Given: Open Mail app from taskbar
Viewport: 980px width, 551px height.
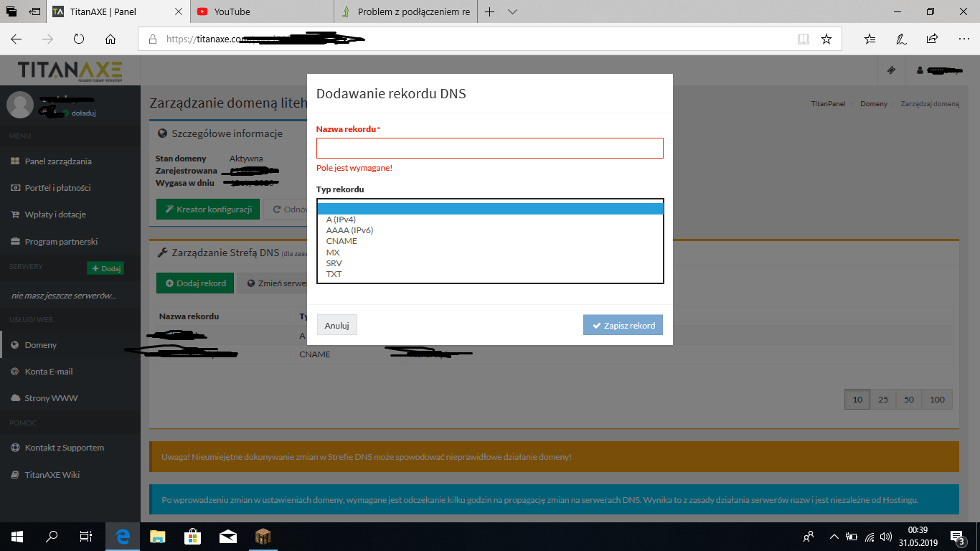Looking at the screenshot, I should [x=227, y=536].
